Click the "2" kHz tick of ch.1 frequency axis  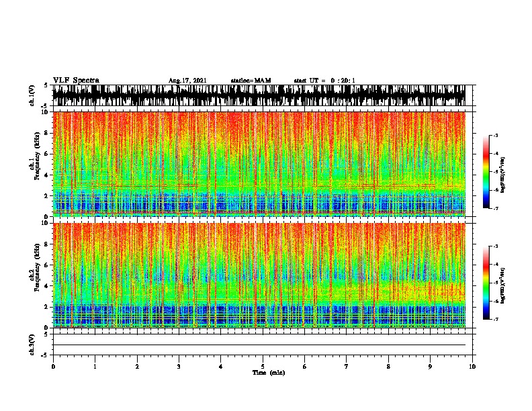pos(46,196)
